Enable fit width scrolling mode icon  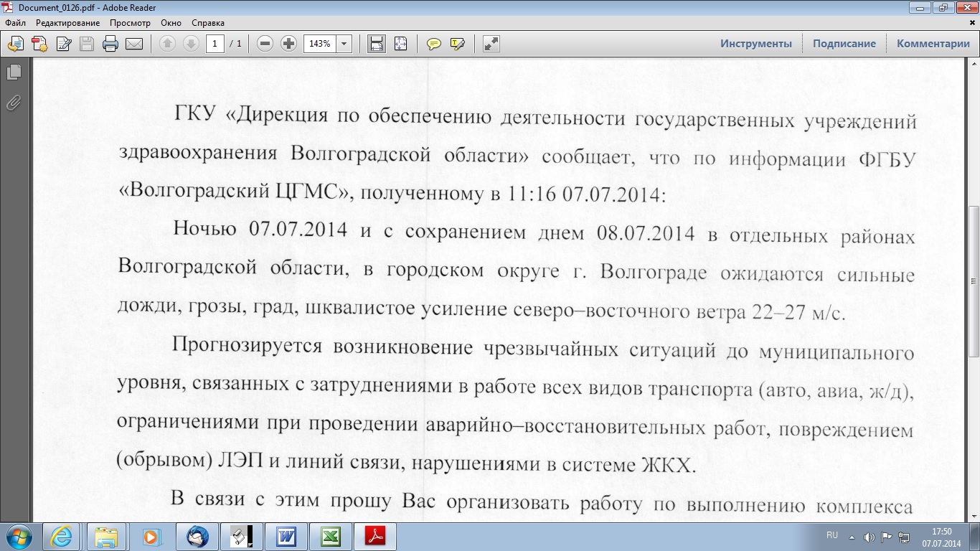(376, 44)
